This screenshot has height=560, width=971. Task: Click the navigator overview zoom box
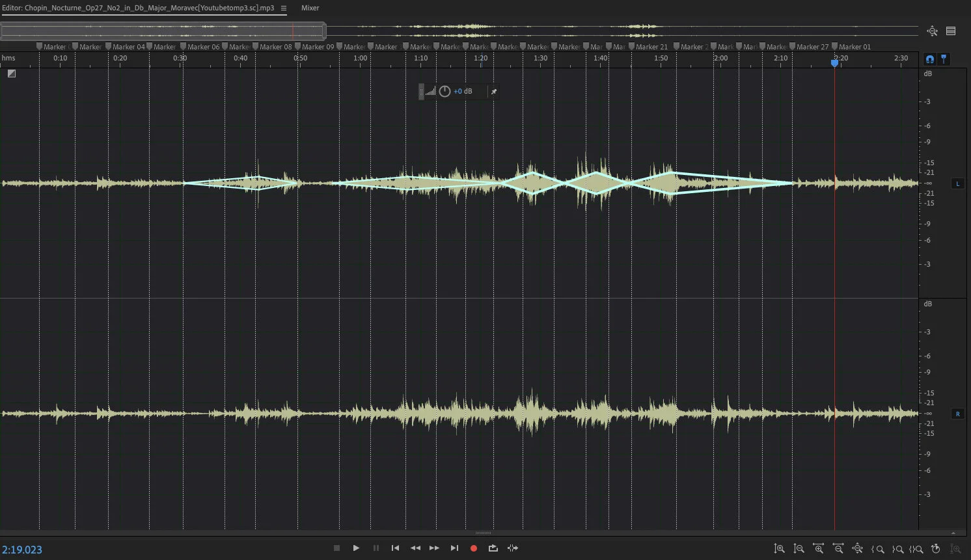(x=163, y=31)
